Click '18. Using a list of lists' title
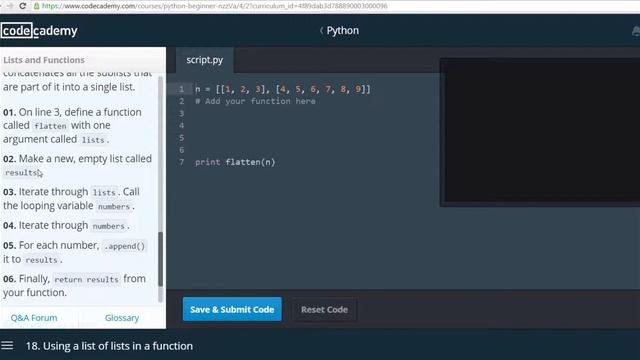 (x=109, y=346)
